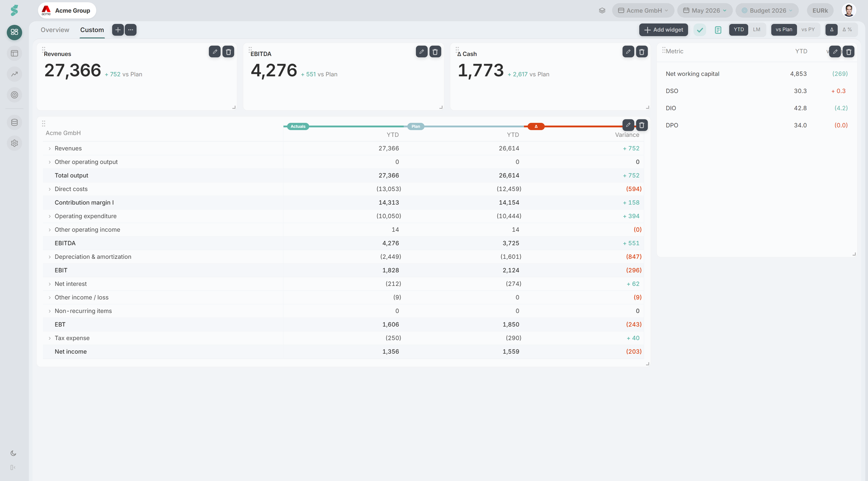Expand the Direct costs row
Screen dimensions: 868x481
[50, 189]
